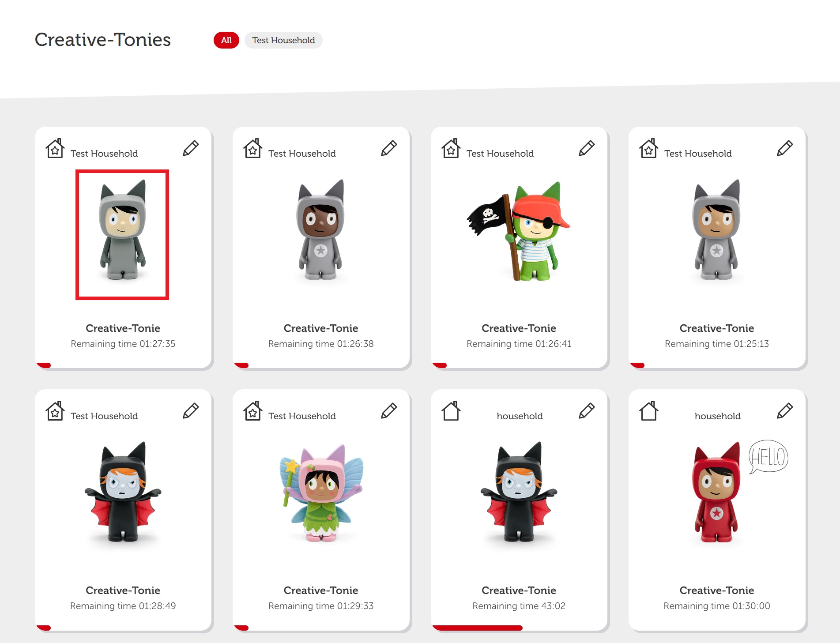Viewport: 840px width, 643px height.
Task: Click household icon on the fairy Tonie card
Action: pyautogui.click(x=253, y=410)
